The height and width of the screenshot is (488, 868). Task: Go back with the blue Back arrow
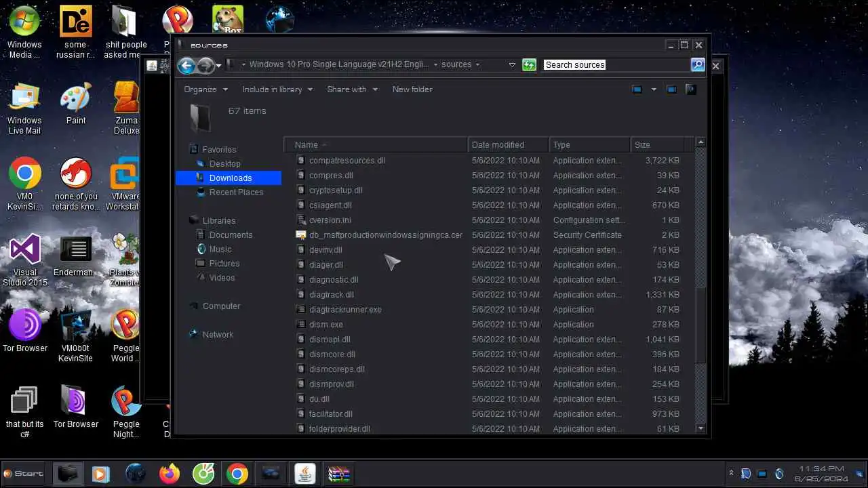coord(186,65)
